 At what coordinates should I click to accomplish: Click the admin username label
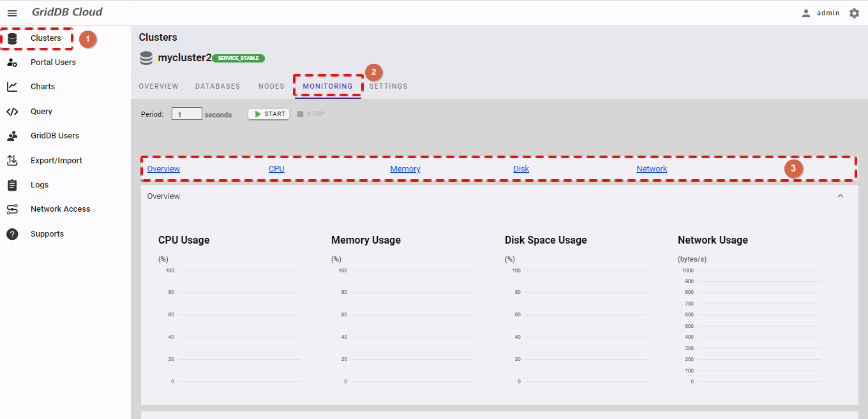pyautogui.click(x=828, y=13)
